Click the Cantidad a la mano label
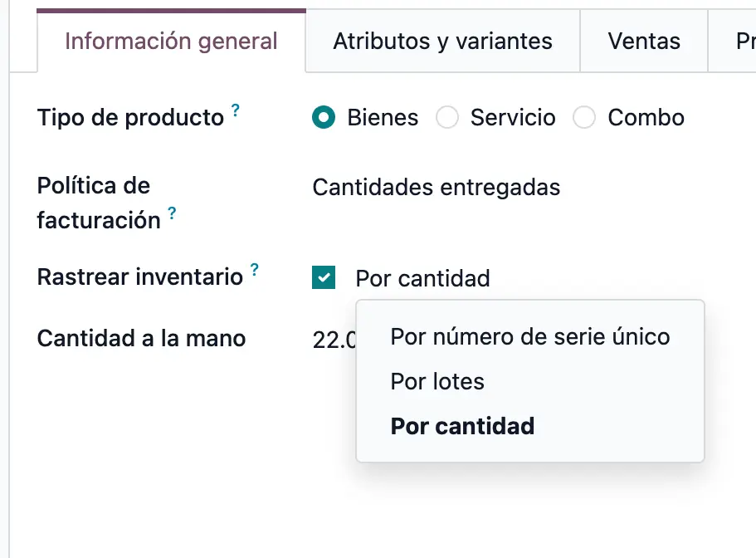The width and height of the screenshot is (756, 558). coord(141,338)
